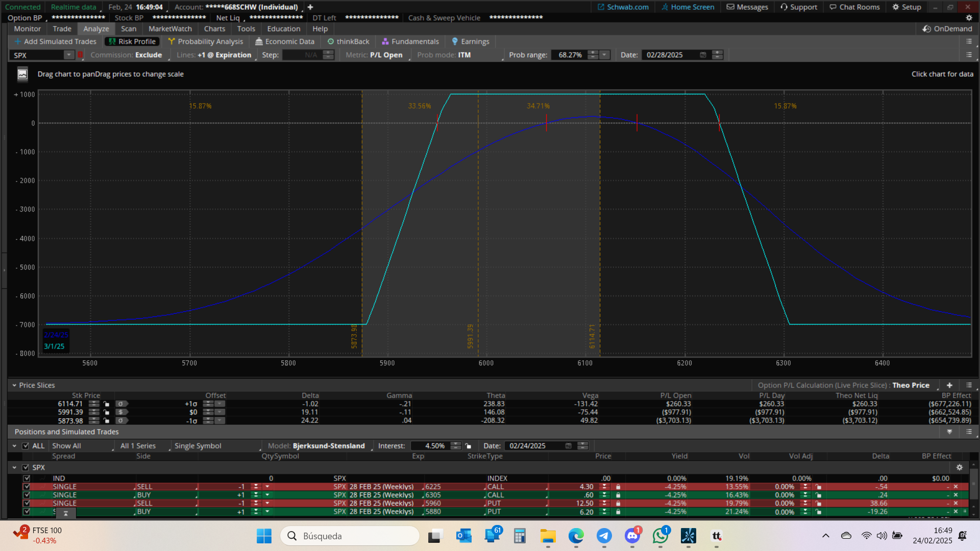This screenshot has width=980, height=551.
Task: Click Add Simulated Trades button
Action: (55, 42)
